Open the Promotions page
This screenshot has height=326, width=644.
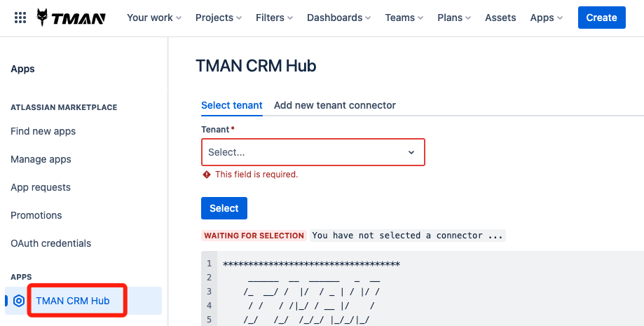[36, 215]
